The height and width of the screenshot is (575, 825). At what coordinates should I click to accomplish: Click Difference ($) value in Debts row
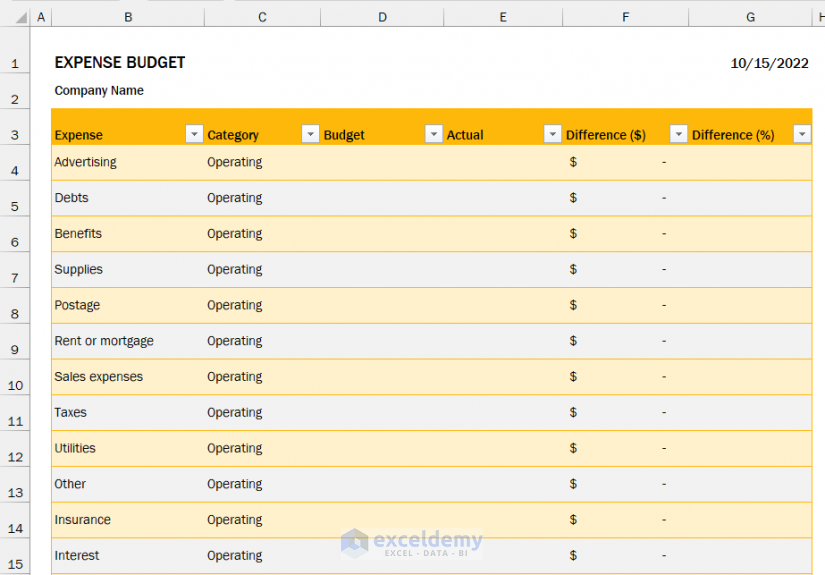(625, 198)
